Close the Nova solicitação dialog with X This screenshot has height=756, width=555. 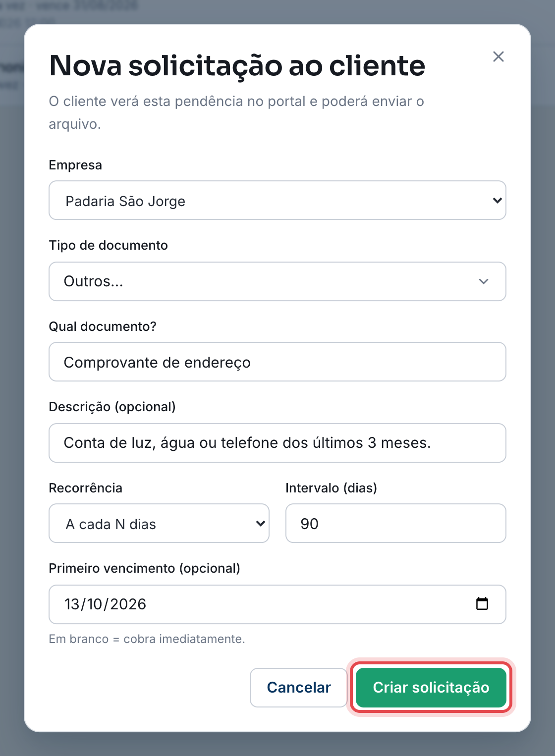[499, 56]
